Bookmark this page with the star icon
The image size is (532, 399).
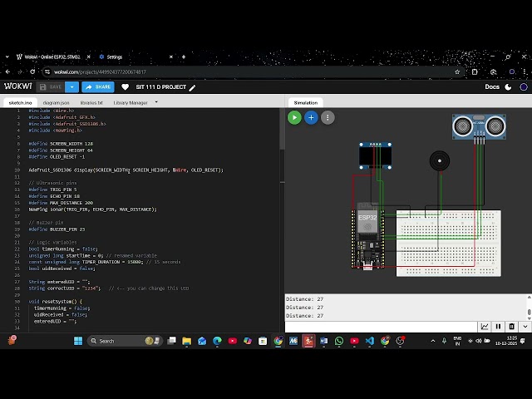[x=457, y=72]
